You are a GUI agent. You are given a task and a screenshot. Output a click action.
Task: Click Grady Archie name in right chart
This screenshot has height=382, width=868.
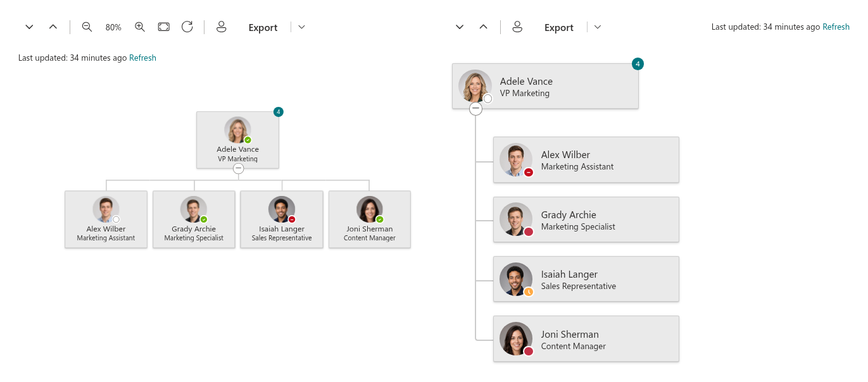[x=569, y=215]
